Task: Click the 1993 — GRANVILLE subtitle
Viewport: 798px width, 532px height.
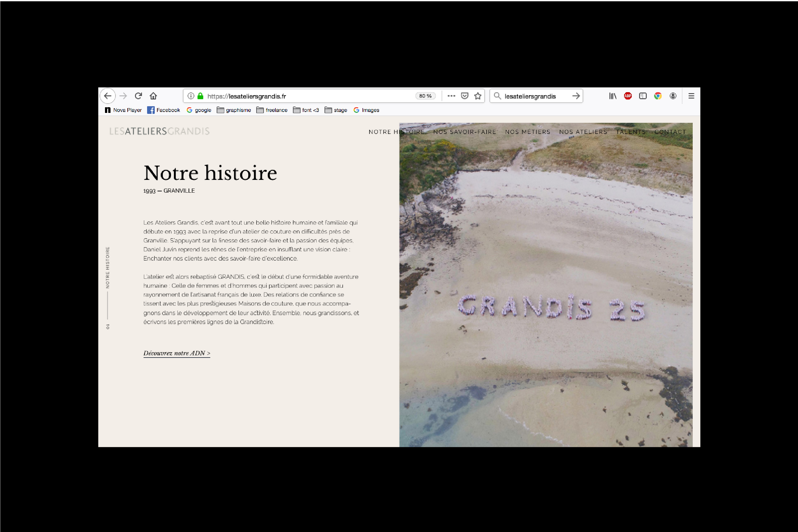Action: [169, 191]
